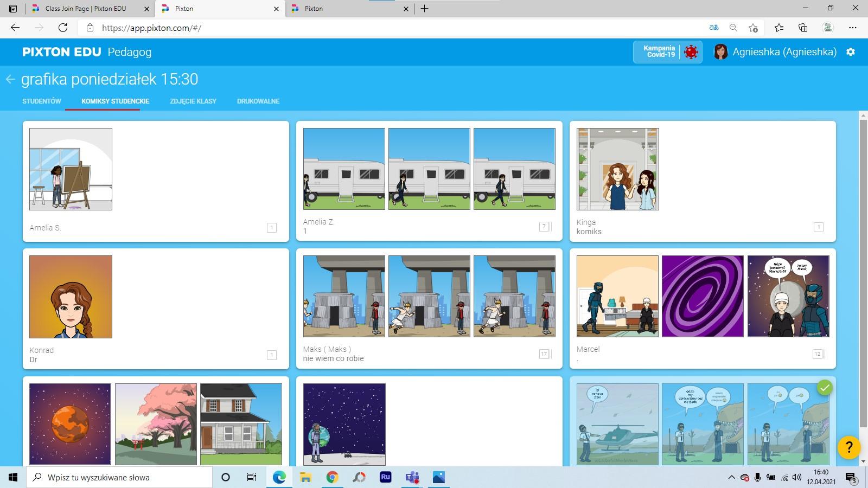Add this page to favorites
This screenshot has width=868, height=488.
tap(753, 28)
